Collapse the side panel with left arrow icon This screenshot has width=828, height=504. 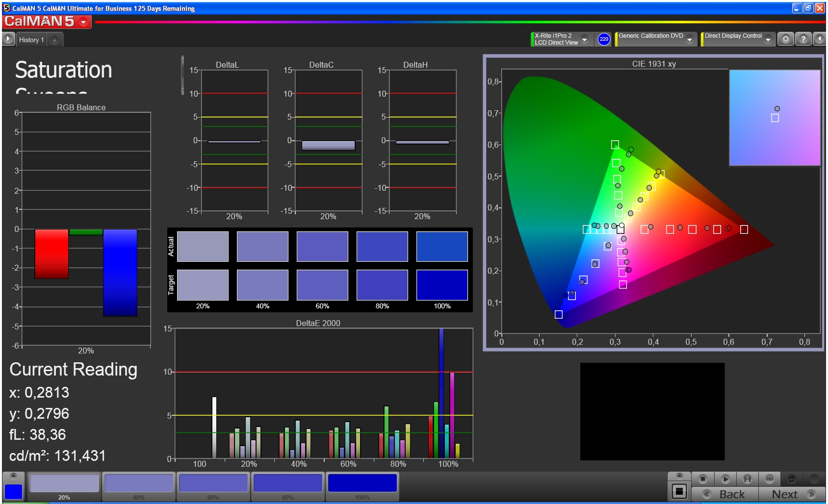click(820, 39)
